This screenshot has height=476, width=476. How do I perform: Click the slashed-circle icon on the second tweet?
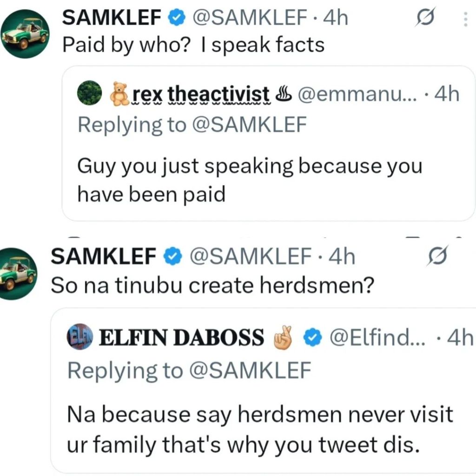click(x=436, y=257)
